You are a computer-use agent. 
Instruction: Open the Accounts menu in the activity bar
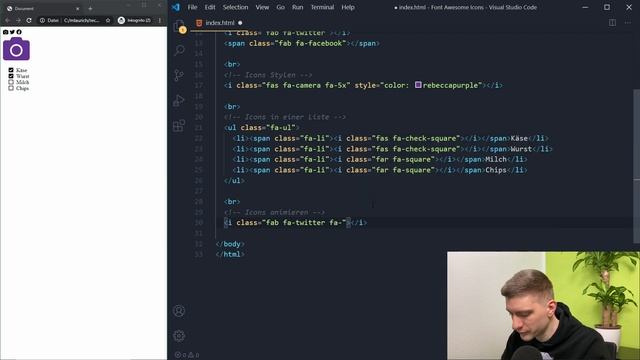tap(179, 311)
